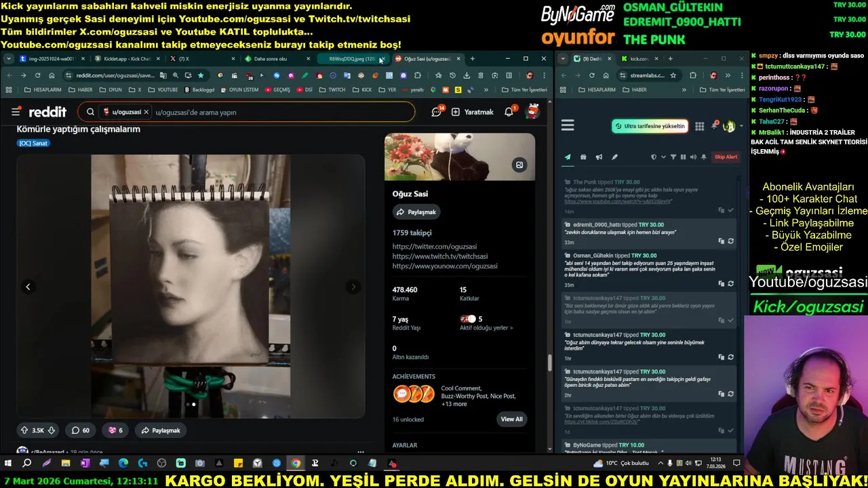This screenshot has height=488, width=868.
Task: Show more bookmarks chevron in left browser
Action: (x=487, y=89)
